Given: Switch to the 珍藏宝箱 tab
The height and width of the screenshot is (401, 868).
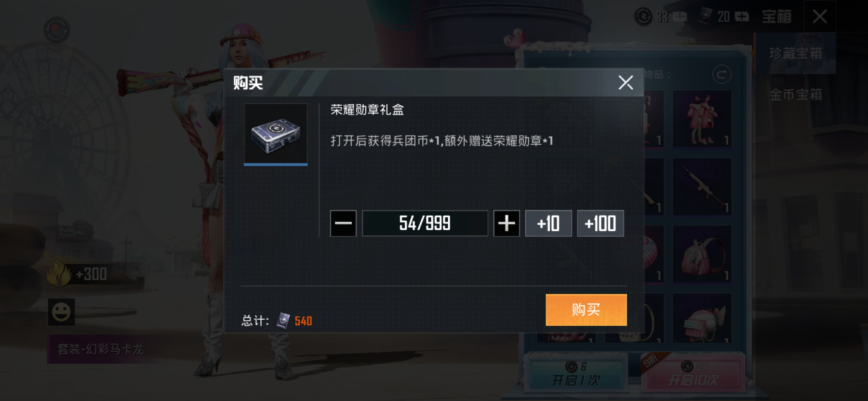Looking at the screenshot, I should [x=795, y=53].
